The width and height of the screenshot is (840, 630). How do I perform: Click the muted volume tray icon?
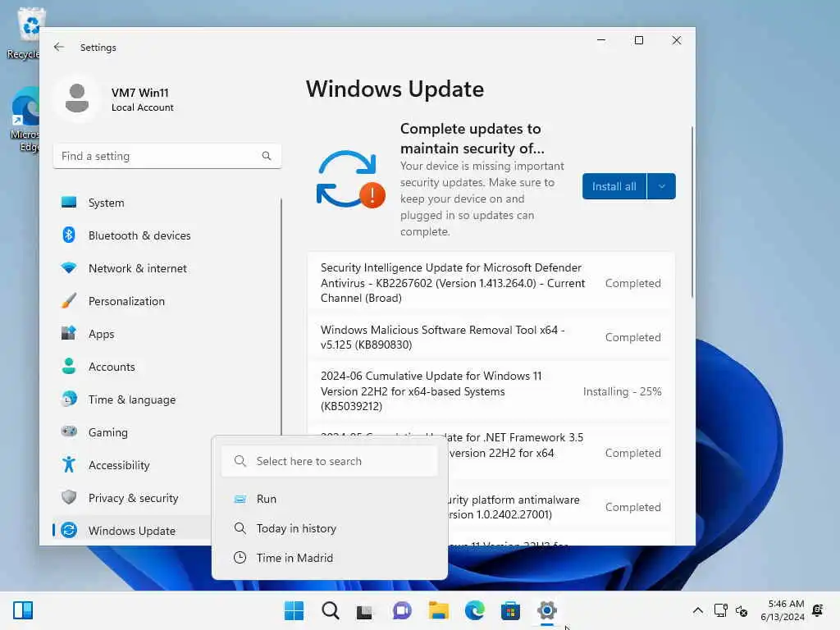(x=742, y=610)
